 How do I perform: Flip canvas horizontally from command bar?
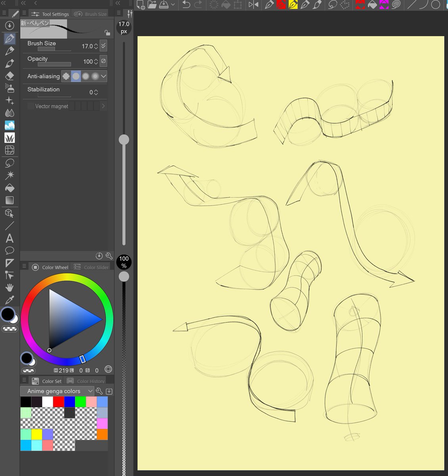(253, 5)
